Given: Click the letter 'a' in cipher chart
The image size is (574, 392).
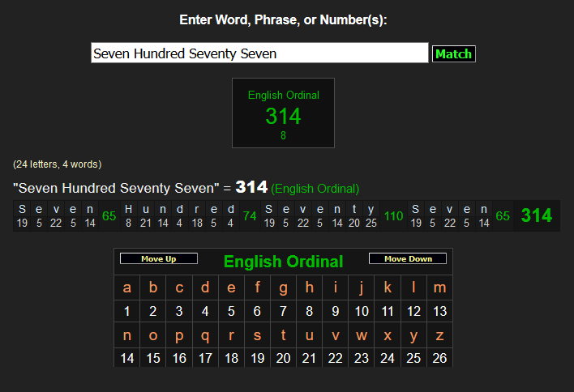Looking at the screenshot, I should click(126, 288).
